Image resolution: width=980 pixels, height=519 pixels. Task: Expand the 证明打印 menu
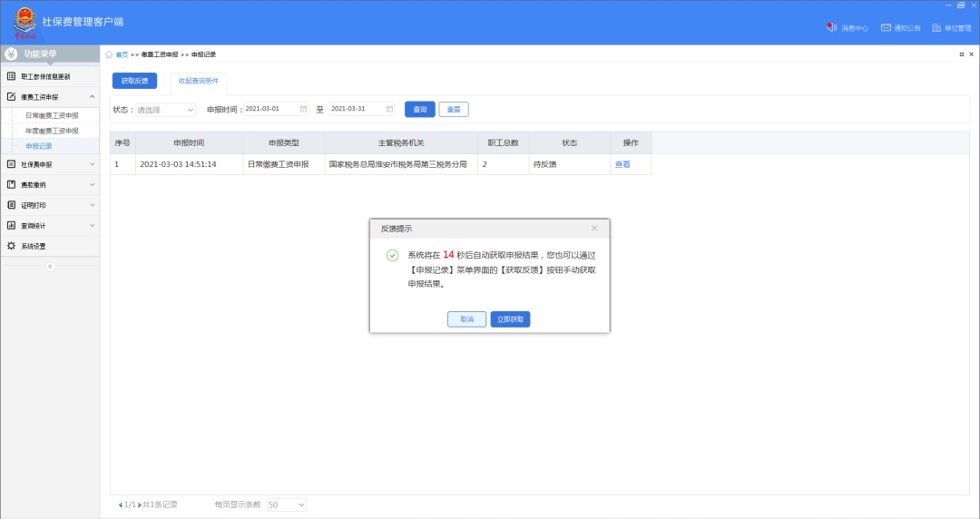pyautogui.click(x=50, y=205)
